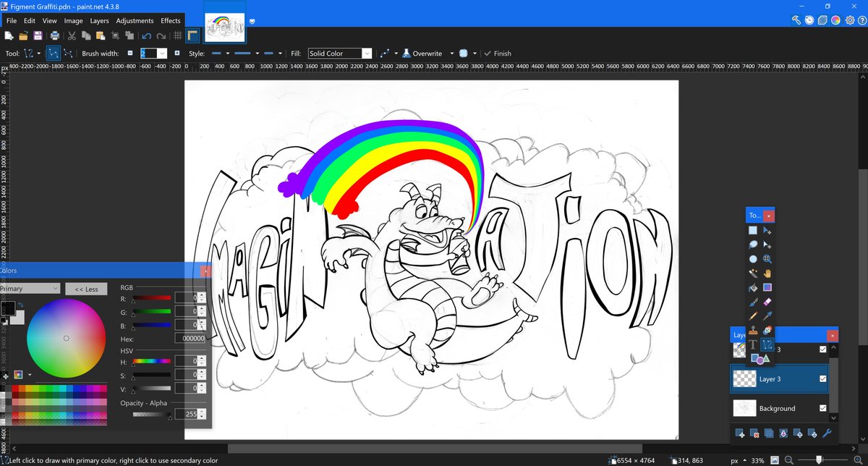Select the Gradient tool

[x=767, y=287]
